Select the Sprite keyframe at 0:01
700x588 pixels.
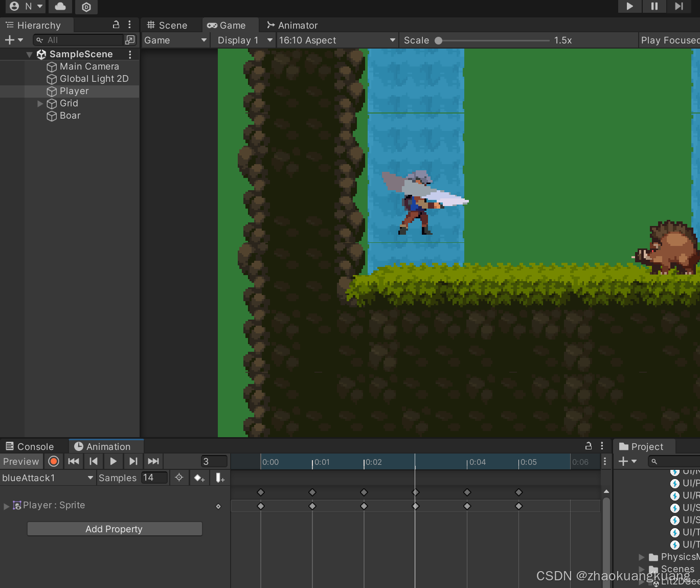[x=312, y=506]
